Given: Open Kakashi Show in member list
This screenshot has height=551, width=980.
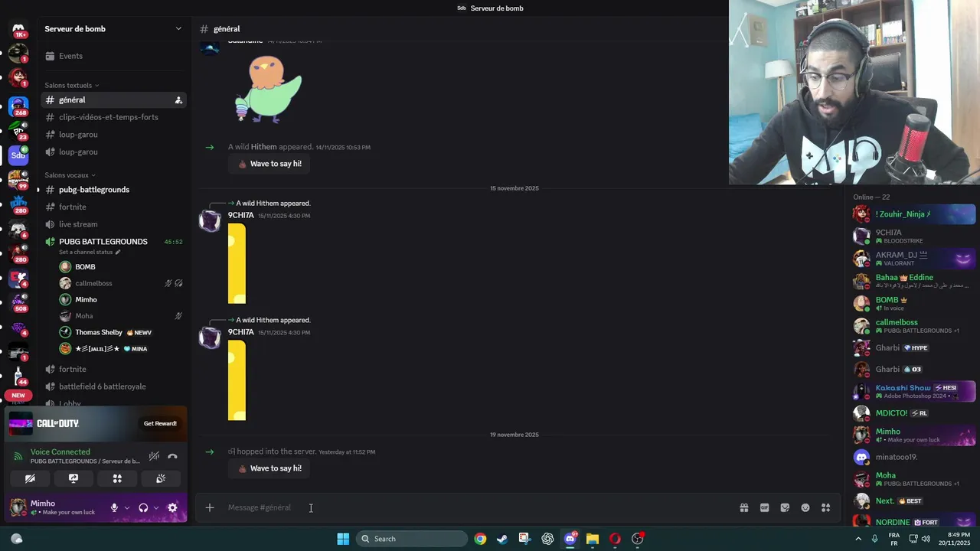Looking at the screenshot, I should (x=914, y=392).
